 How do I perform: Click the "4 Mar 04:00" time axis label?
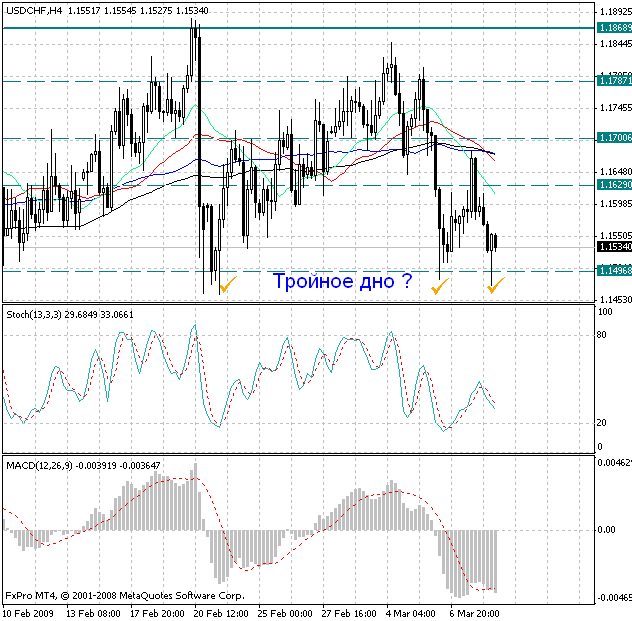410,613
